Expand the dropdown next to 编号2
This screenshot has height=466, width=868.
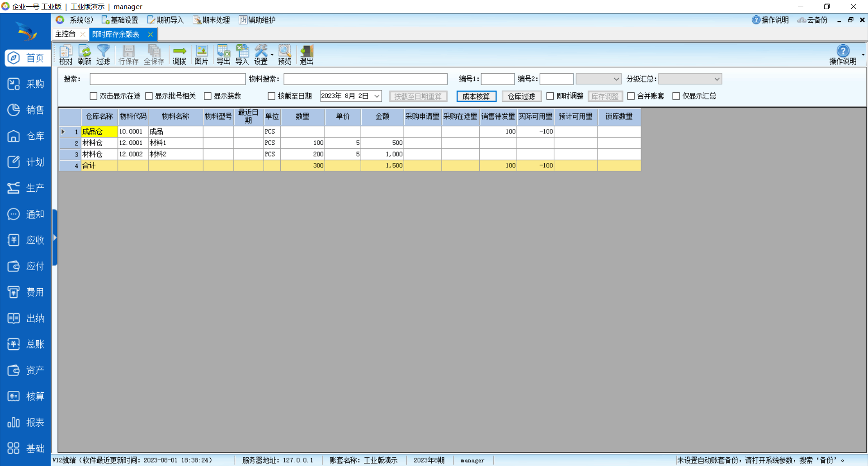click(616, 79)
